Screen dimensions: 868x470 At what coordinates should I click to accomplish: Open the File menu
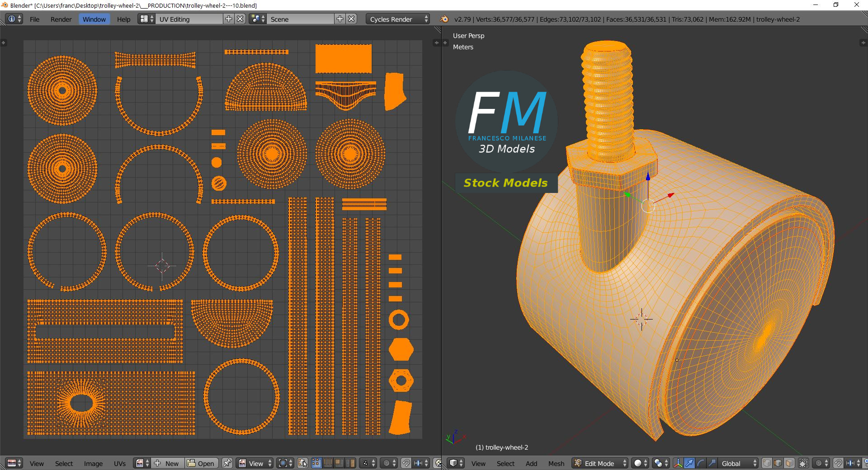[x=34, y=19]
